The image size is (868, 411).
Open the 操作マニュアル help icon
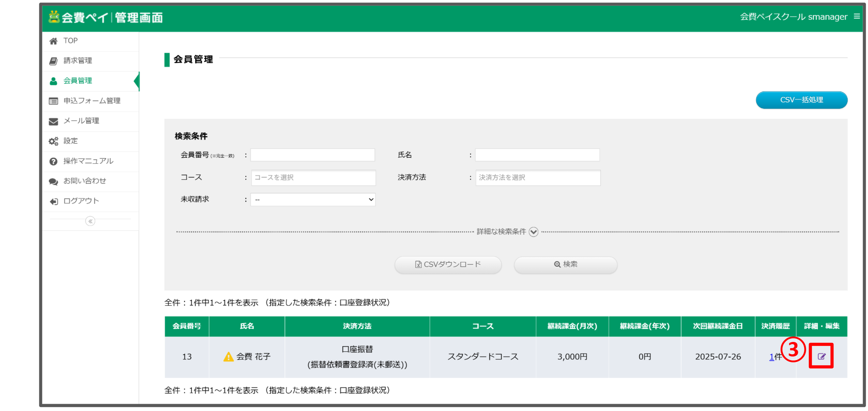53,161
